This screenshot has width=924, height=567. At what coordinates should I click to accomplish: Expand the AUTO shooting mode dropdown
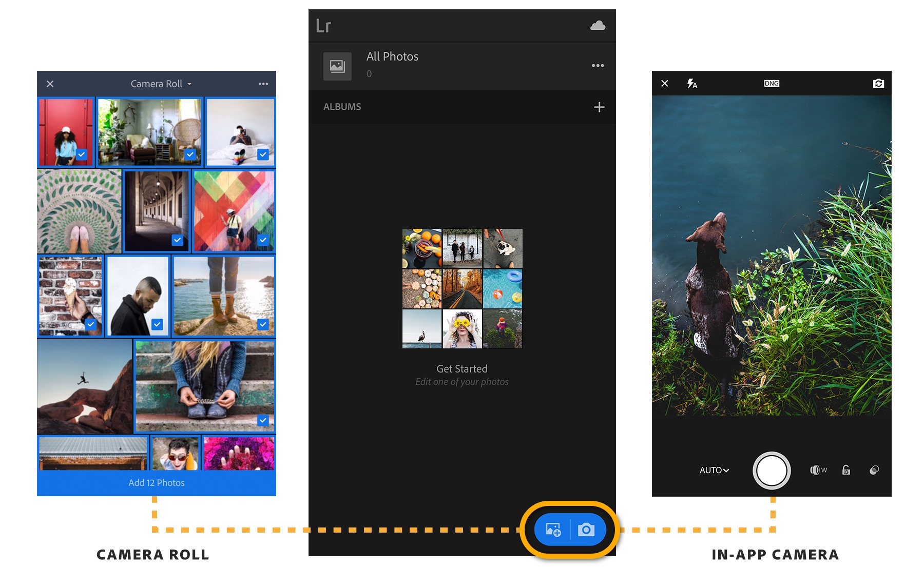pos(714,470)
